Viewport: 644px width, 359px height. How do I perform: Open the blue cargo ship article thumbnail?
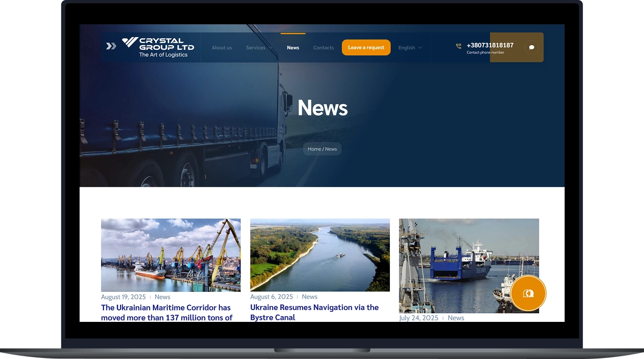(x=469, y=266)
